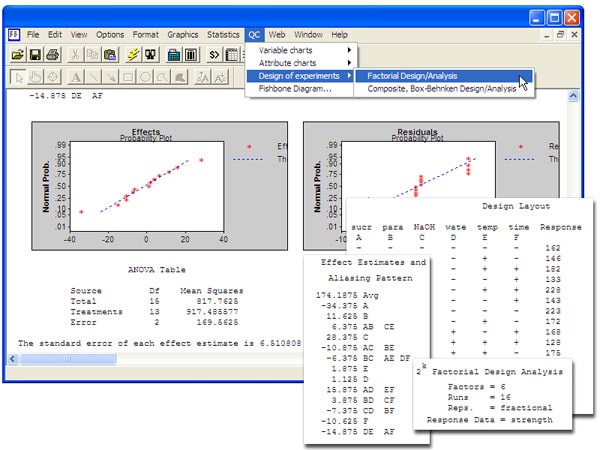600x450 pixels.
Task: Click the Open file folder icon
Action: click(17, 54)
